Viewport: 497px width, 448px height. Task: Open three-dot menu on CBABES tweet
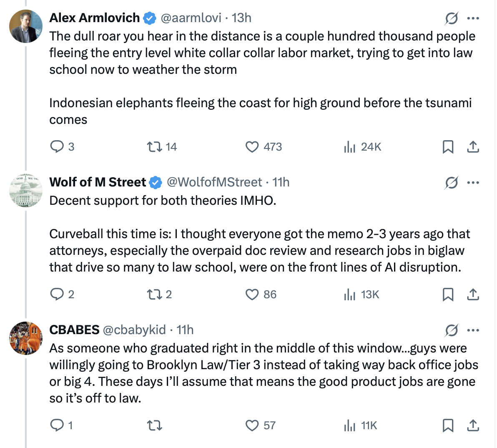[x=473, y=330]
